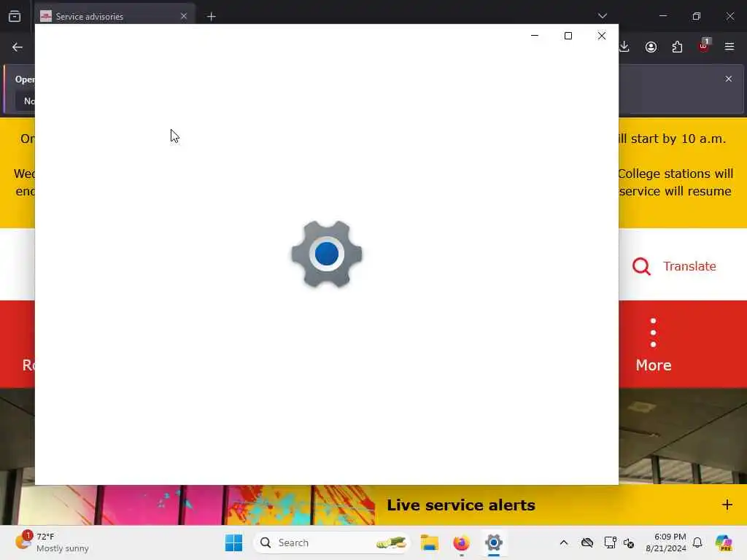Expand Live service alerts plus icon
Viewport: 747px width, 560px height.
click(727, 505)
